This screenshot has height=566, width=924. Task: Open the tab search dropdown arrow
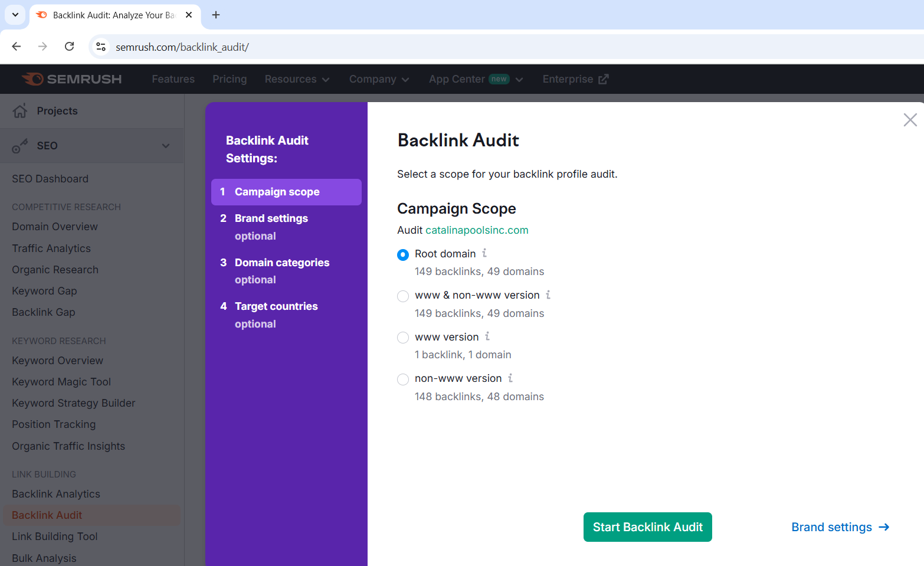tap(15, 15)
